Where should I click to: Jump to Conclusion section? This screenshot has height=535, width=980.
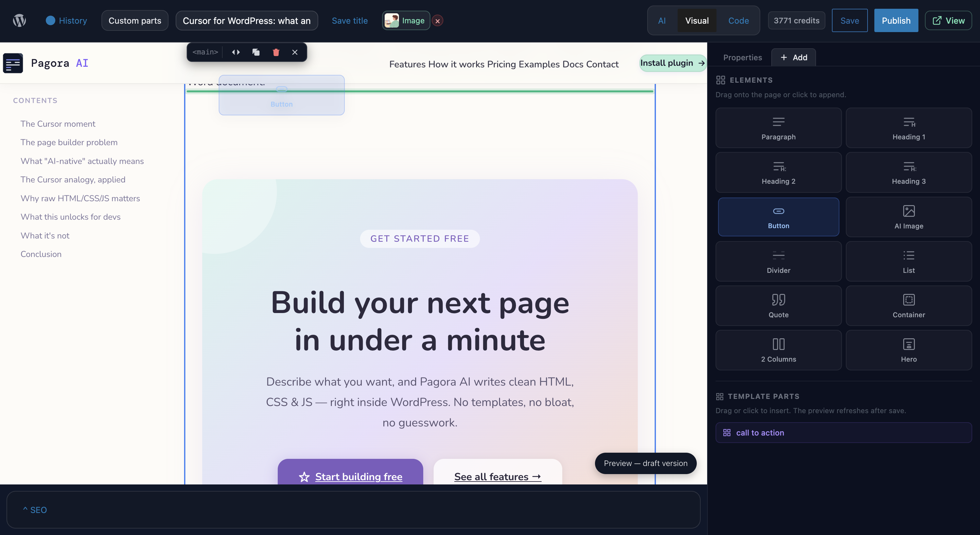[x=41, y=254]
